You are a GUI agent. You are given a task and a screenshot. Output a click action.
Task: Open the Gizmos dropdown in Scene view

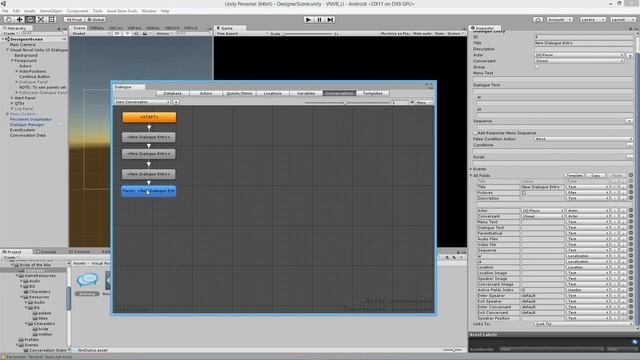[164, 33]
